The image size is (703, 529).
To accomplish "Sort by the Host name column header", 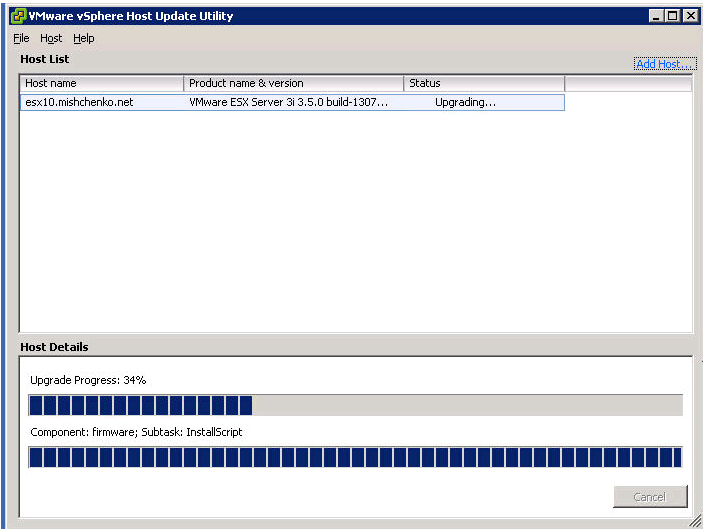I will (102, 83).
